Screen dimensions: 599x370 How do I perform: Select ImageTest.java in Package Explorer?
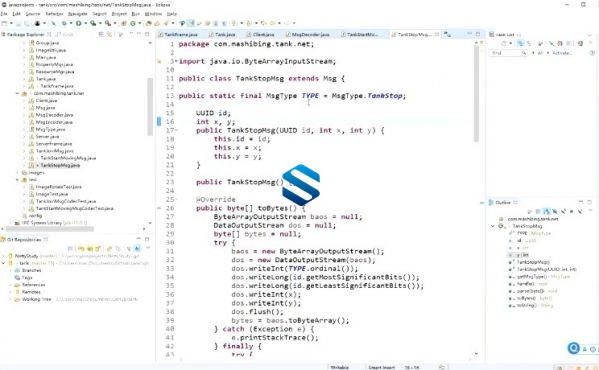[52, 194]
